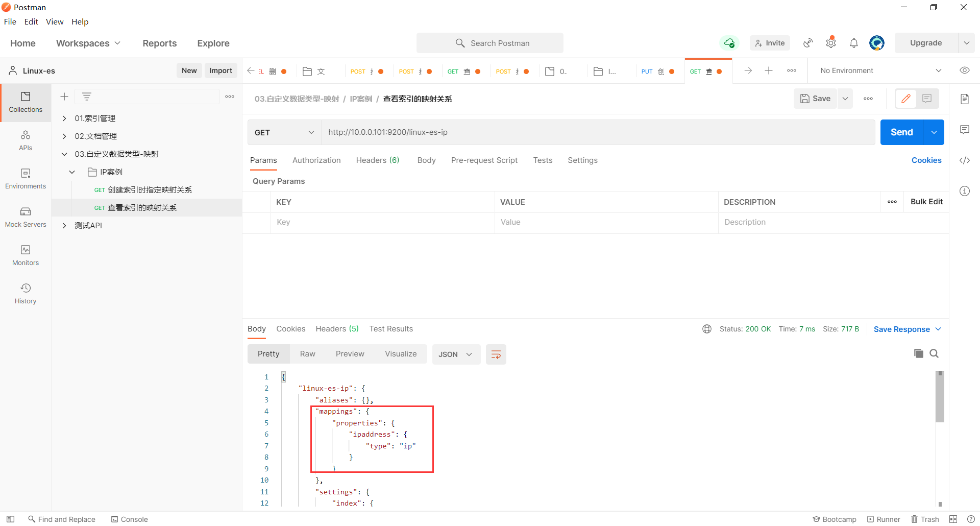
Task: Open the Save Response dropdown
Action: tap(907, 329)
